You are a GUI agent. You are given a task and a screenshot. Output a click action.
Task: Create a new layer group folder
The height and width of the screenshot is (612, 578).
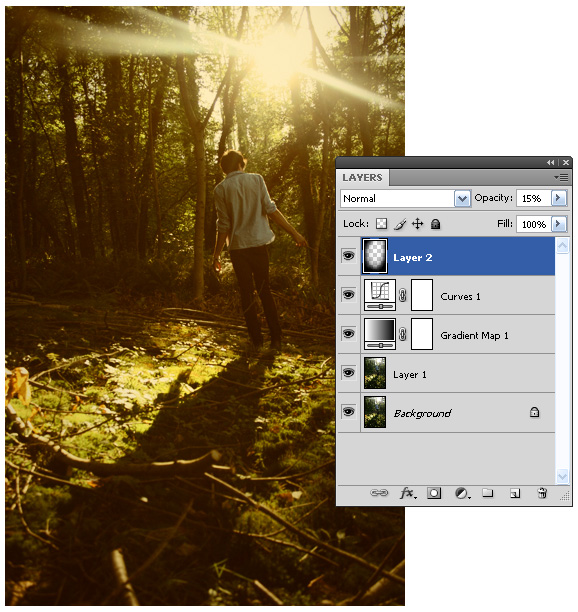[487, 493]
